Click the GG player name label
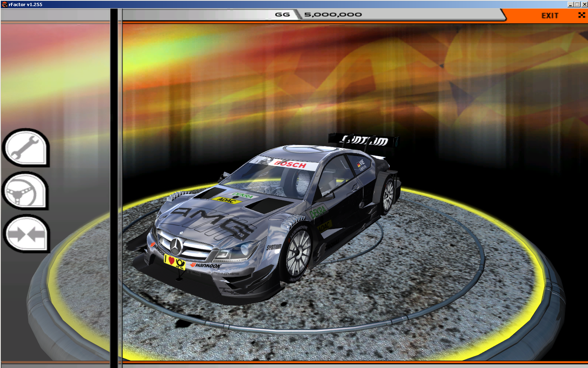Image resolution: width=588 pixels, height=368 pixels. coord(282,15)
